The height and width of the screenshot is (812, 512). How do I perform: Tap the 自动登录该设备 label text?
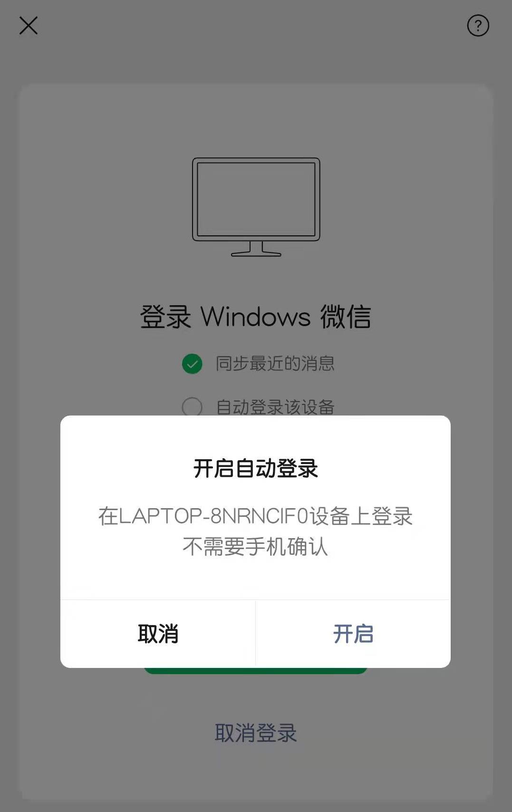(275, 407)
